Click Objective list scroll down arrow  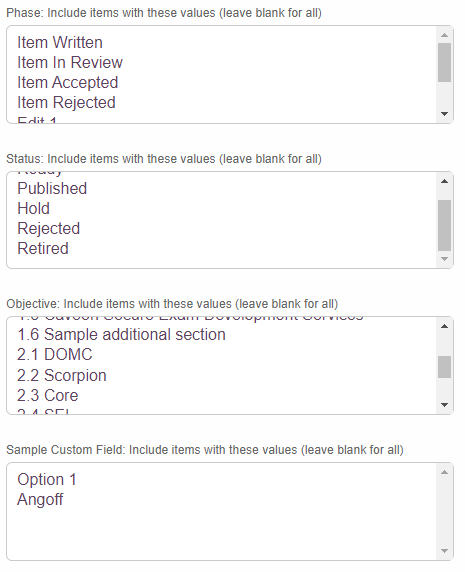(444, 405)
